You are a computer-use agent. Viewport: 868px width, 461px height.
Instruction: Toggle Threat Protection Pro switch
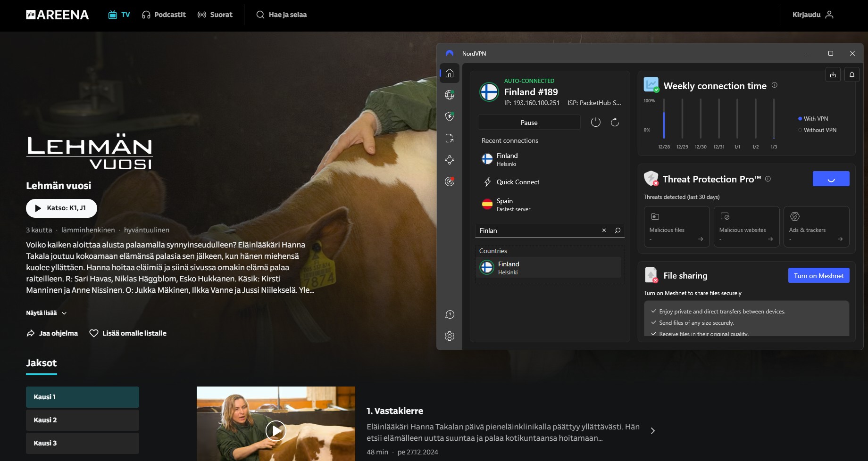point(831,178)
